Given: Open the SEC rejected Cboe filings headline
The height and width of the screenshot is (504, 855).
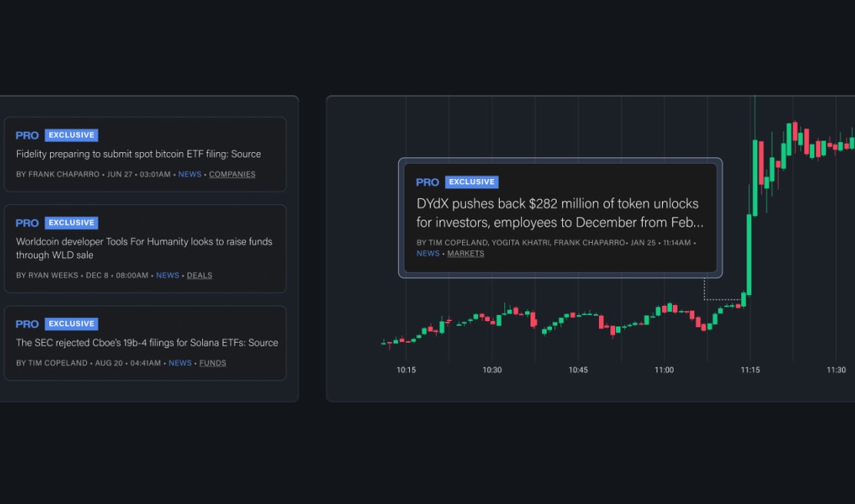Looking at the screenshot, I should point(147,343).
